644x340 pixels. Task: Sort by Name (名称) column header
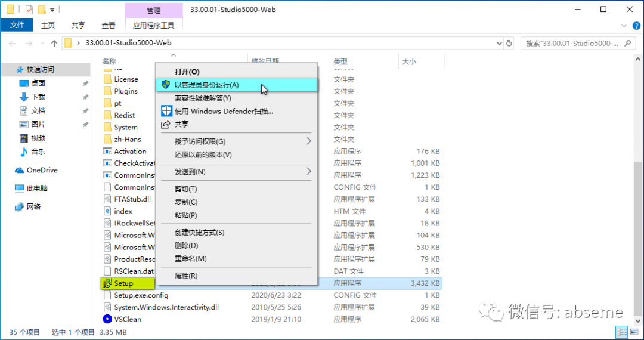[109, 61]
